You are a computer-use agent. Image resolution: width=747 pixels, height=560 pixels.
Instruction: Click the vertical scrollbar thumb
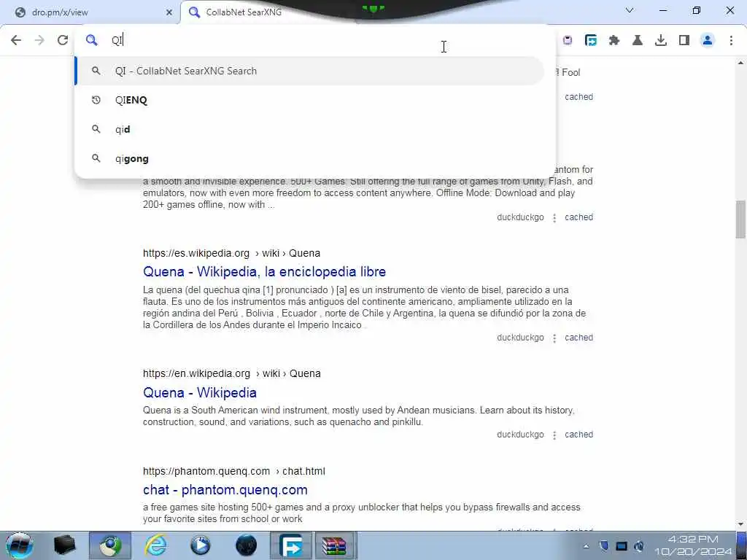740,219
